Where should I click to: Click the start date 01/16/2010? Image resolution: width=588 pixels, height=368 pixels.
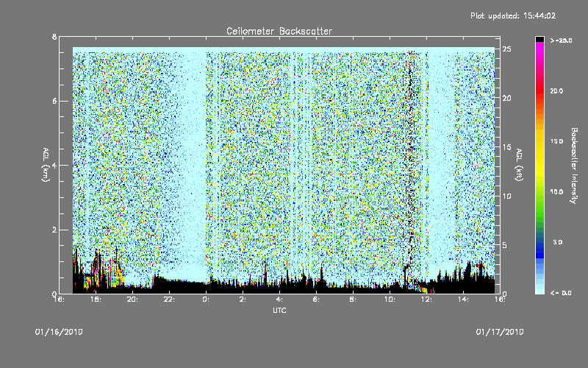pyautogui.click(x=59, y=332)
